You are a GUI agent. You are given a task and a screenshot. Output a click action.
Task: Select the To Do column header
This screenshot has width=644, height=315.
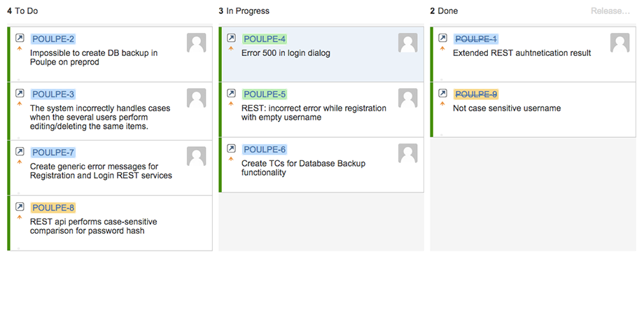click(22, 11)
